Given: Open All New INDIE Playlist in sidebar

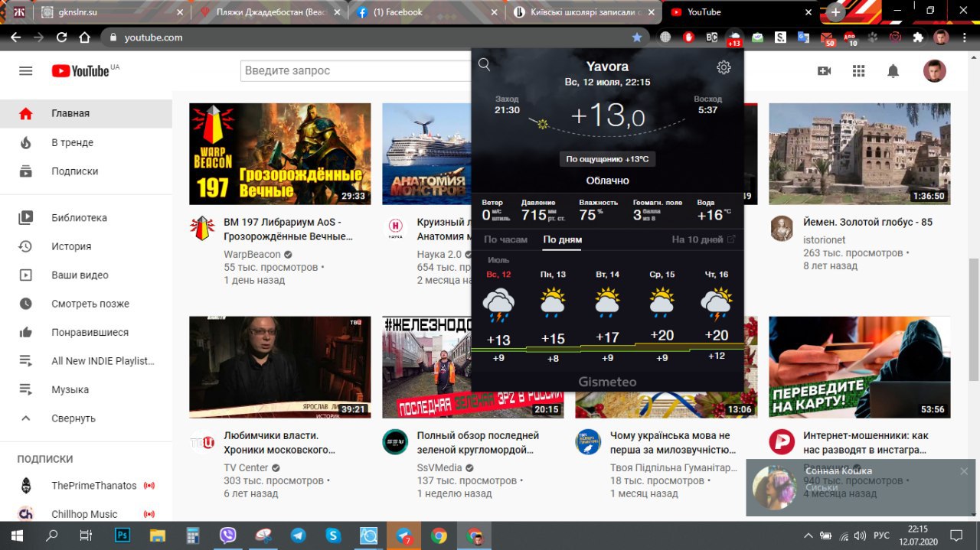Looking at the screenshot, I should [86, 361].
